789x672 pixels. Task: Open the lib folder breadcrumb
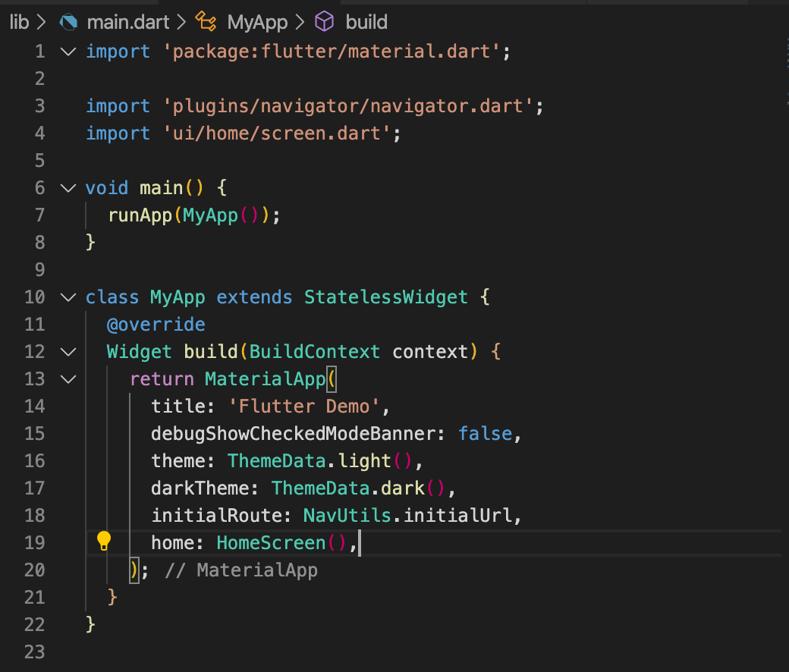[19, 22]
